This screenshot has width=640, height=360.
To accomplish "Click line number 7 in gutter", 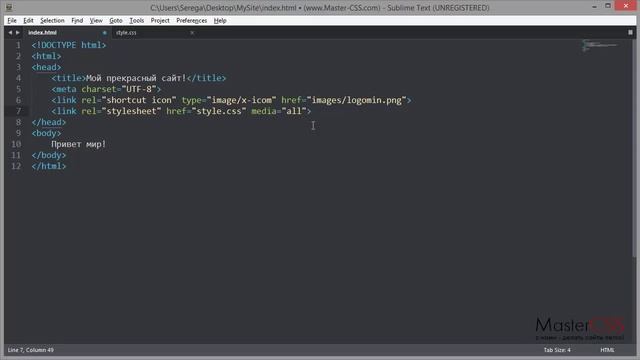I will point(18,111).
